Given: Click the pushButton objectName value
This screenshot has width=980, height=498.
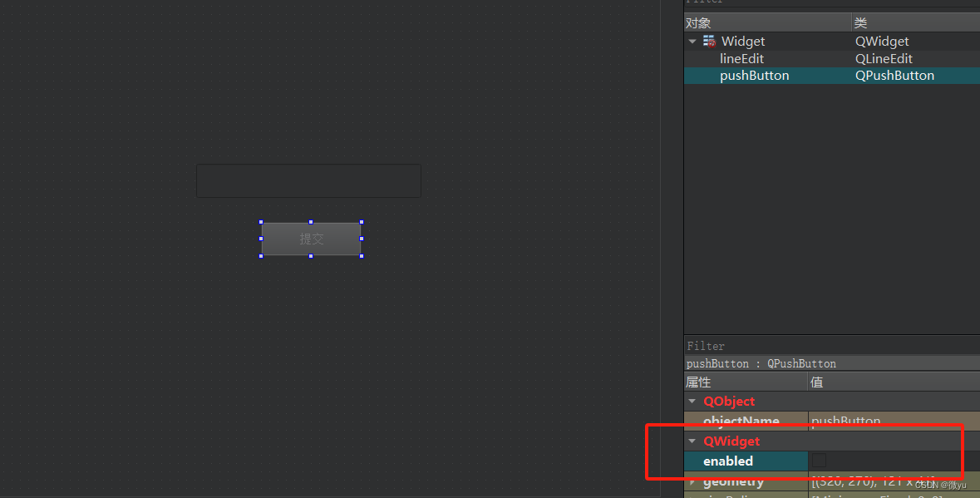Looking at the screenshot, I should (x=894, y=421).
